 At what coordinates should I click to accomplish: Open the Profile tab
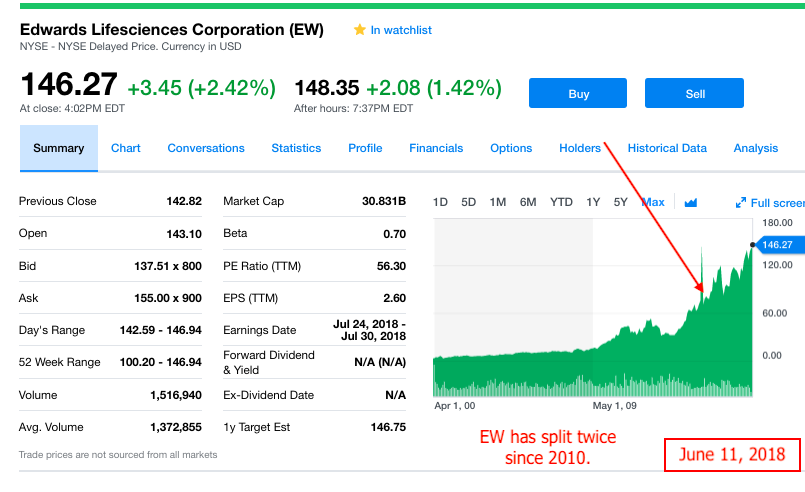(x=365, y=148)
